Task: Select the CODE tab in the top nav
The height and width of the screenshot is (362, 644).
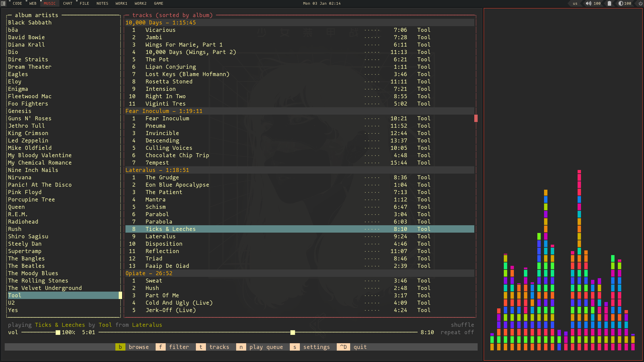Action: point(17,4)
